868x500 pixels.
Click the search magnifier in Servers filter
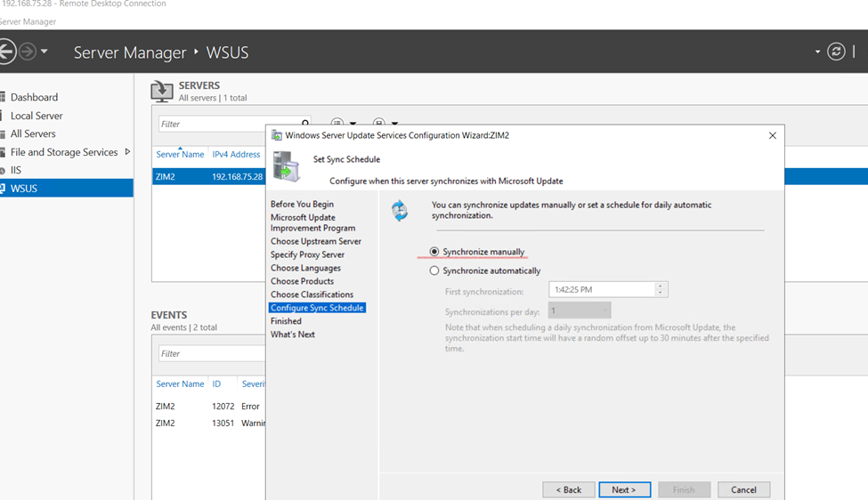tap(305, 124)
